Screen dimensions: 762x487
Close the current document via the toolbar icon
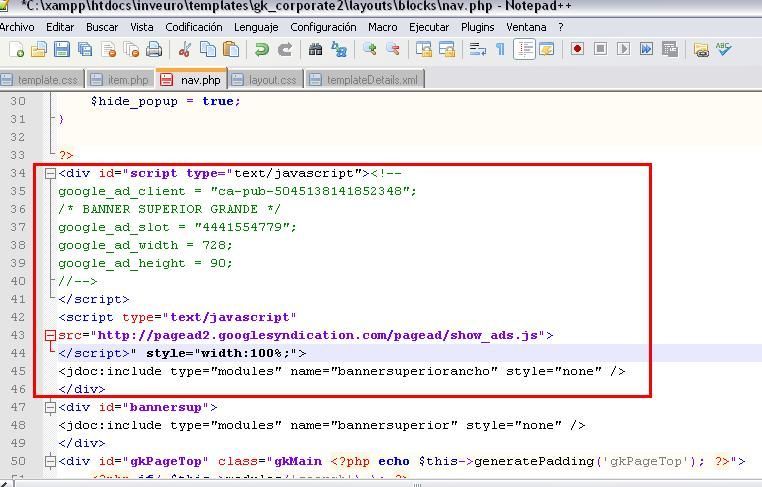click(x=108, y=50)
